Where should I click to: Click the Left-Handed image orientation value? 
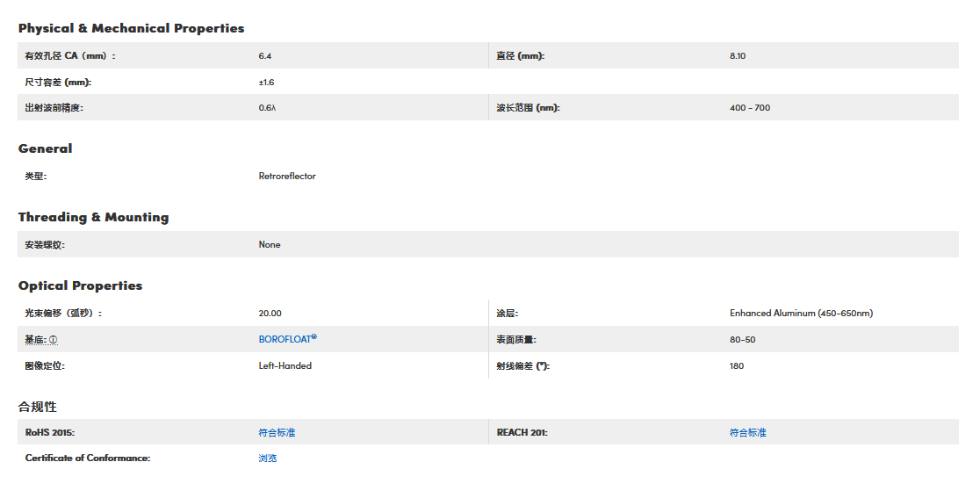pos(285,366)
